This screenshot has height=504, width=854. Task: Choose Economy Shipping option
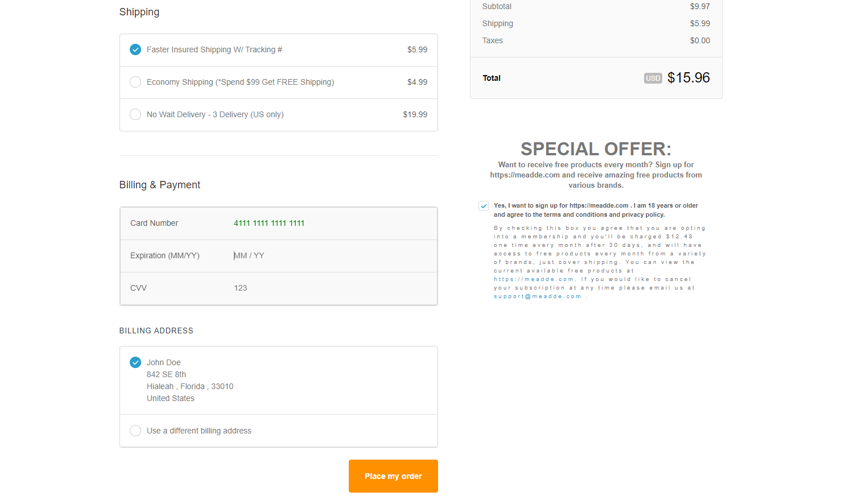click(135, 82)
